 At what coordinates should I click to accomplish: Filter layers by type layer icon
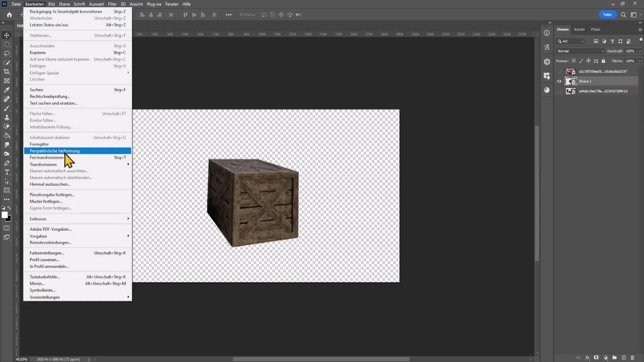click(x=612, y=41)
